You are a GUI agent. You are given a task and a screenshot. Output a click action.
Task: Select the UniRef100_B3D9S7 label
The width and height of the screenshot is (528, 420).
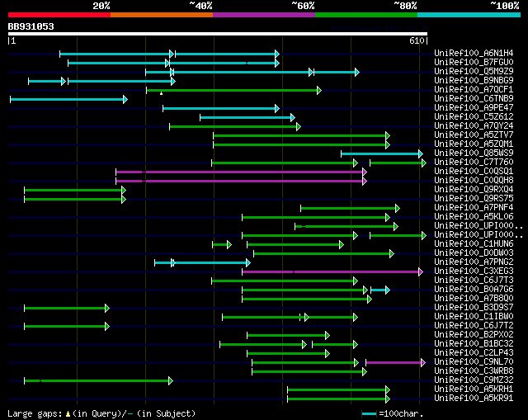(x=474, y=308)
